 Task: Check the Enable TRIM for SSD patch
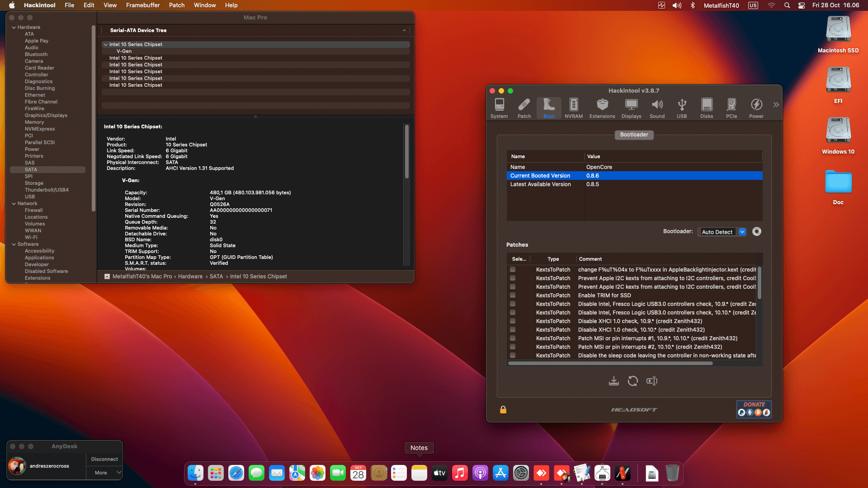tap(513, 295)
